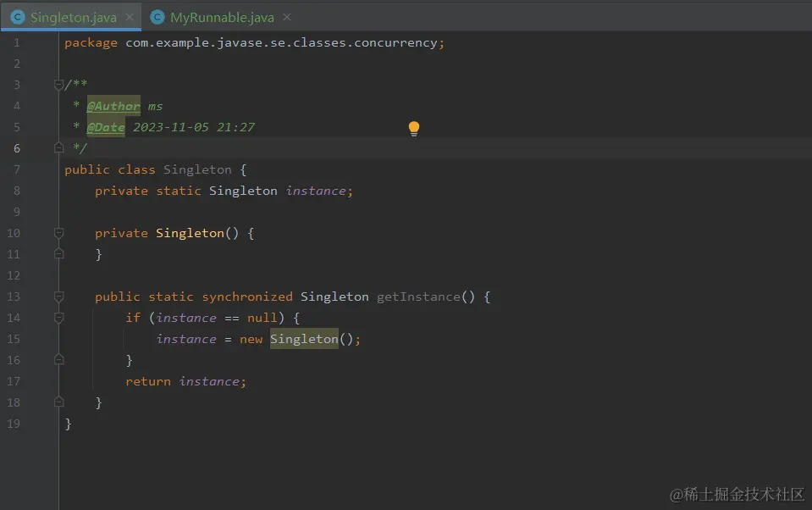Click line number 13 in the gutter
The image size is (812, 510).
(x=14, y=297)
